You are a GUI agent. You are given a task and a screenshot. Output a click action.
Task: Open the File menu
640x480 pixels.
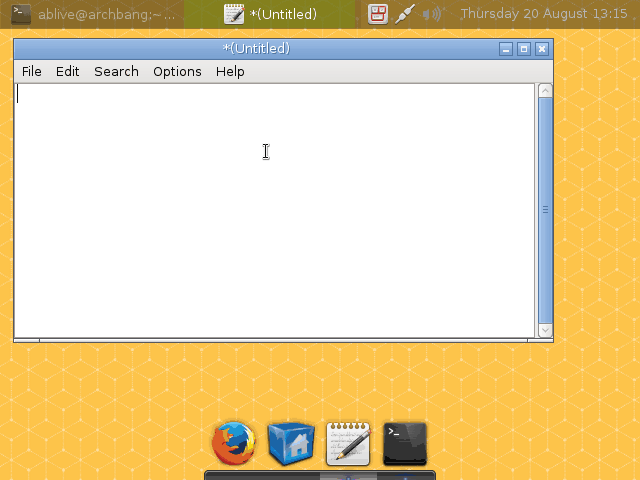tap(32, 71)
